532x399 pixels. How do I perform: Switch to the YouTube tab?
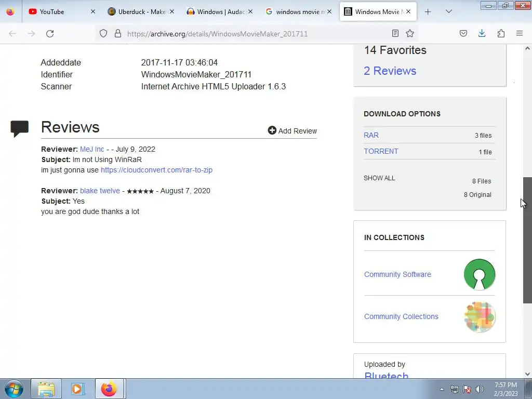point(62,12)
